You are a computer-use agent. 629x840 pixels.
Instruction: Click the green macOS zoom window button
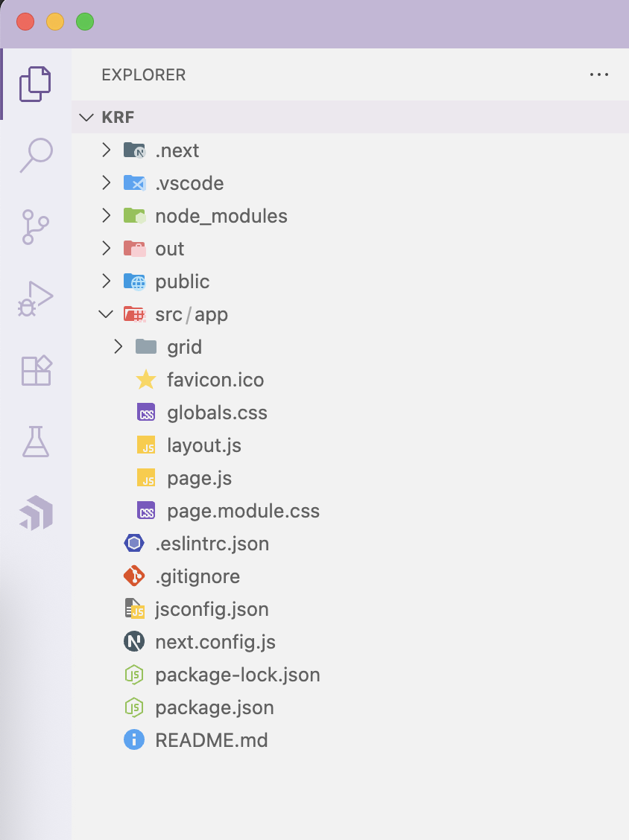click(85, 22)
